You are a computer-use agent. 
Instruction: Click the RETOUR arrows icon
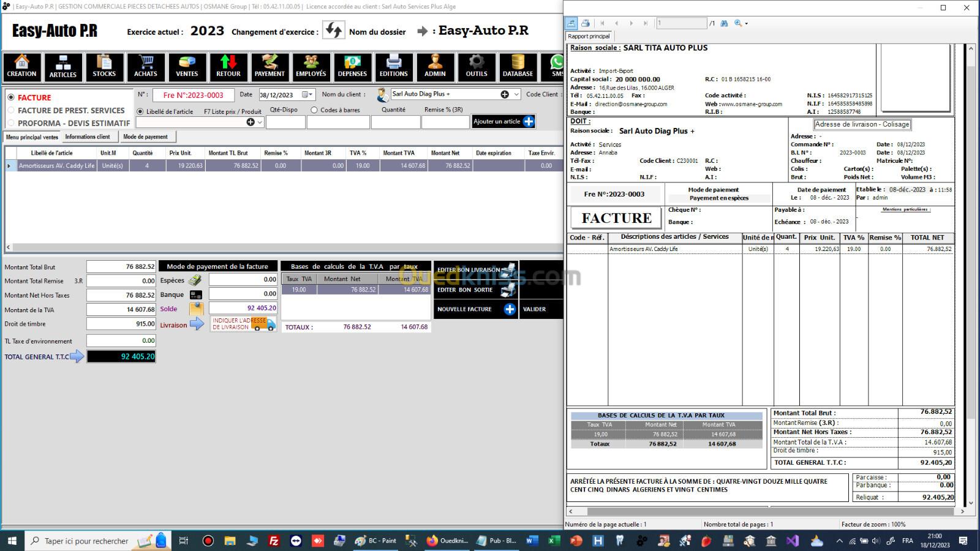(x=228, y=67)
